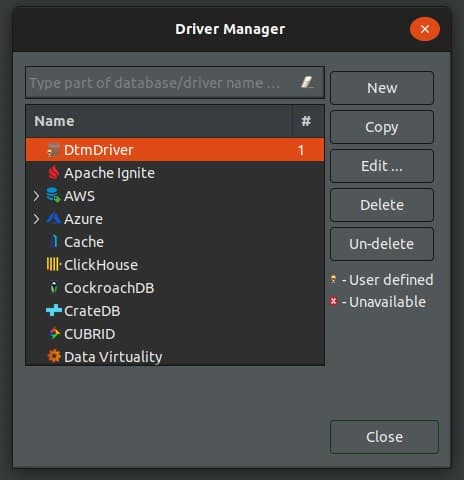Expand the AWS driver group
The image size is (464, 480).
tap(36, 196)
